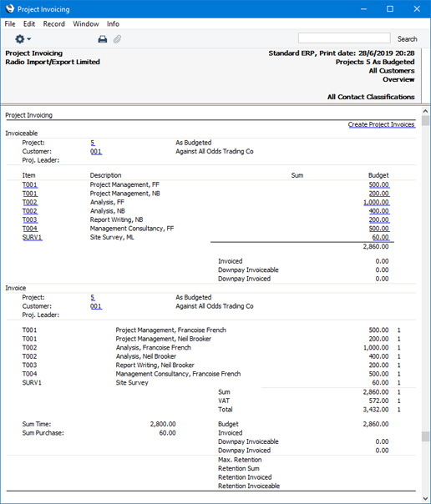The image size is (431, 504).
Task: Select 'Against All Odds Trading Co' under Invoiceable
Action: pos(215,151)
